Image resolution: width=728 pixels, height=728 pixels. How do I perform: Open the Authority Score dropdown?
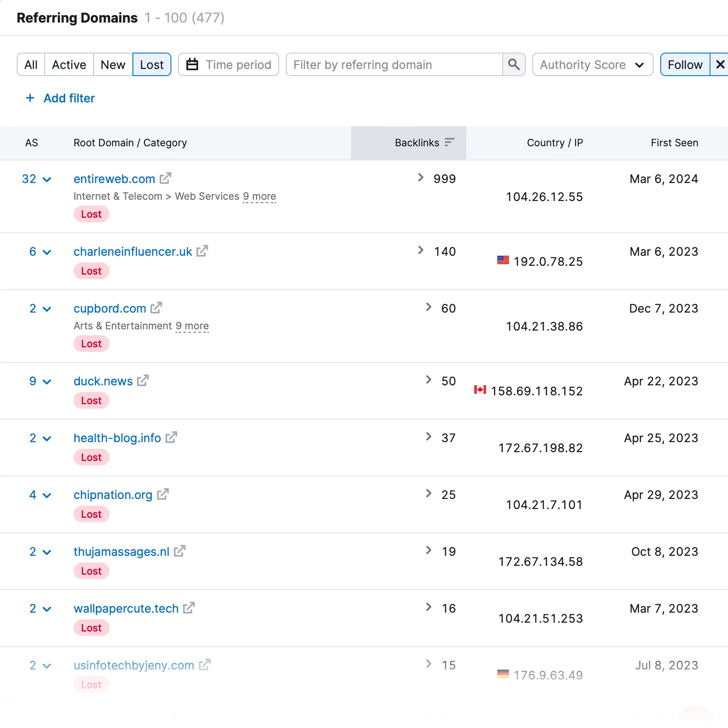(x=592, y=64)
